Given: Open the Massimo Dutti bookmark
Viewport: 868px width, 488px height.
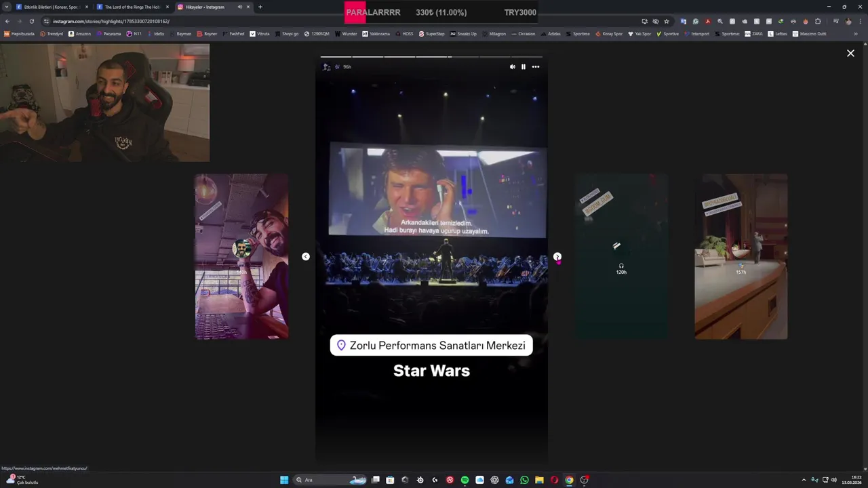Looking at the screenshot, I should tap(810, 34).
